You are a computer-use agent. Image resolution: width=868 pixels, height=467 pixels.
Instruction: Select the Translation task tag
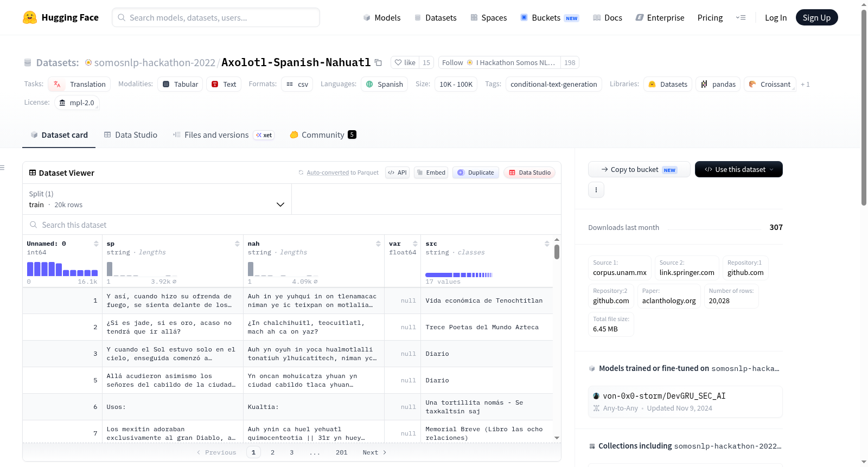pos(79,84)
